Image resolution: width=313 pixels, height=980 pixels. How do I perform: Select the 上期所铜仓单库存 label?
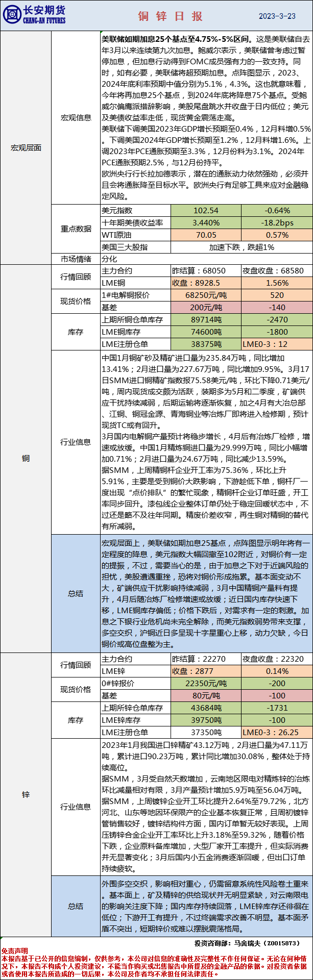pos(135,320)
